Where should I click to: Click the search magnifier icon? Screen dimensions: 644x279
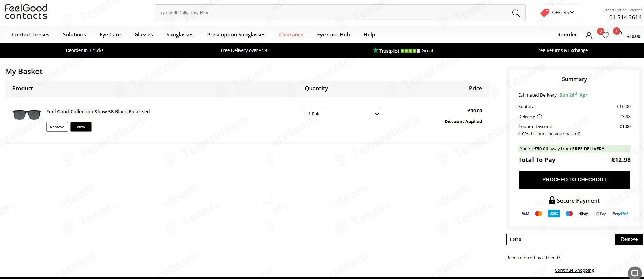(516, 13)
